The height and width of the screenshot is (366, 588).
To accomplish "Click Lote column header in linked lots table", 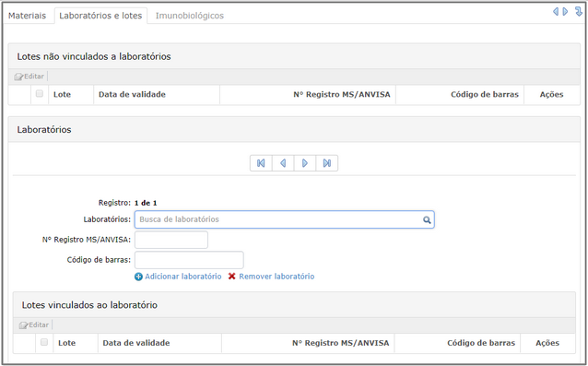I will [66, 343].
